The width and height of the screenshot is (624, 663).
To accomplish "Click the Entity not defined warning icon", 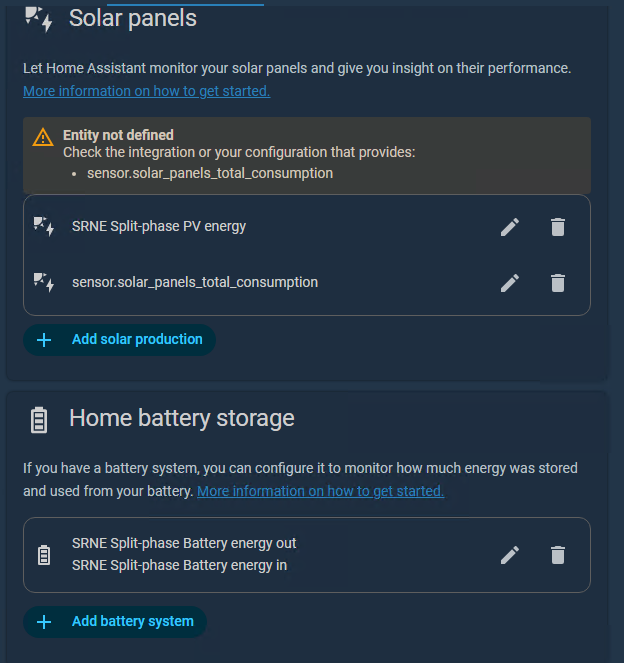I will pos(43,138).
